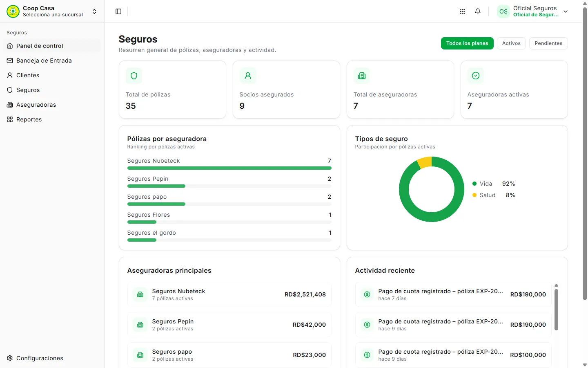The height and width of the screenshot is (368, 588).
Task: Click the 'Pólizas por aseguradora' heading
Action: point(167,139)
